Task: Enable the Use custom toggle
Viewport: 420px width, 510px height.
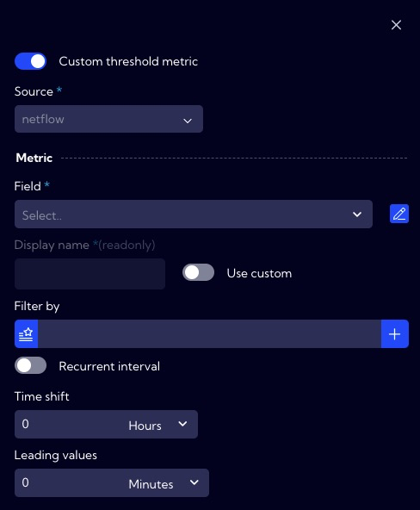Action: [x=198, y=272]
